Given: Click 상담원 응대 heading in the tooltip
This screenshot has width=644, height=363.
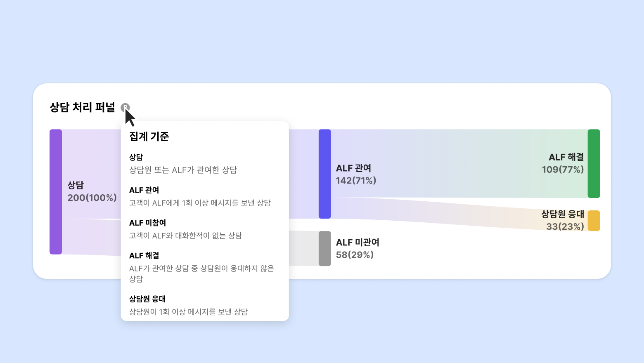Looking at the screenshot, I should [147, 299].
